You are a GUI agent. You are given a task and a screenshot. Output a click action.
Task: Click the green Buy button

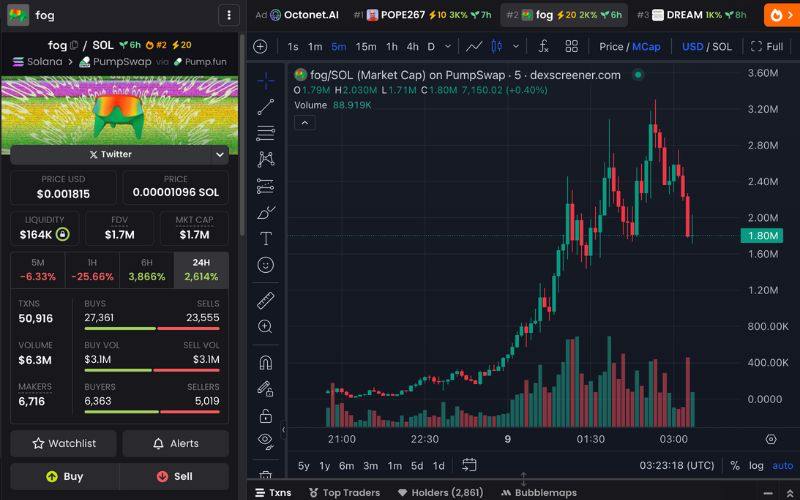[x=65, y=477]
